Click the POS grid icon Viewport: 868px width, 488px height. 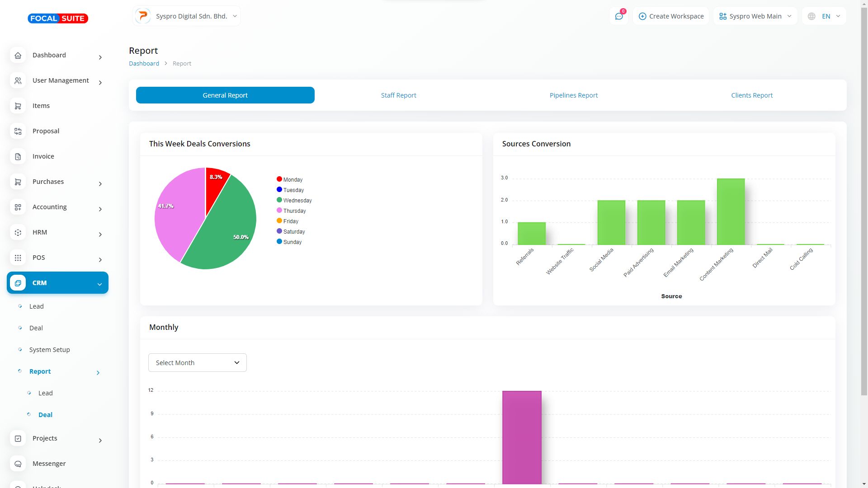(x=18, y=258)
